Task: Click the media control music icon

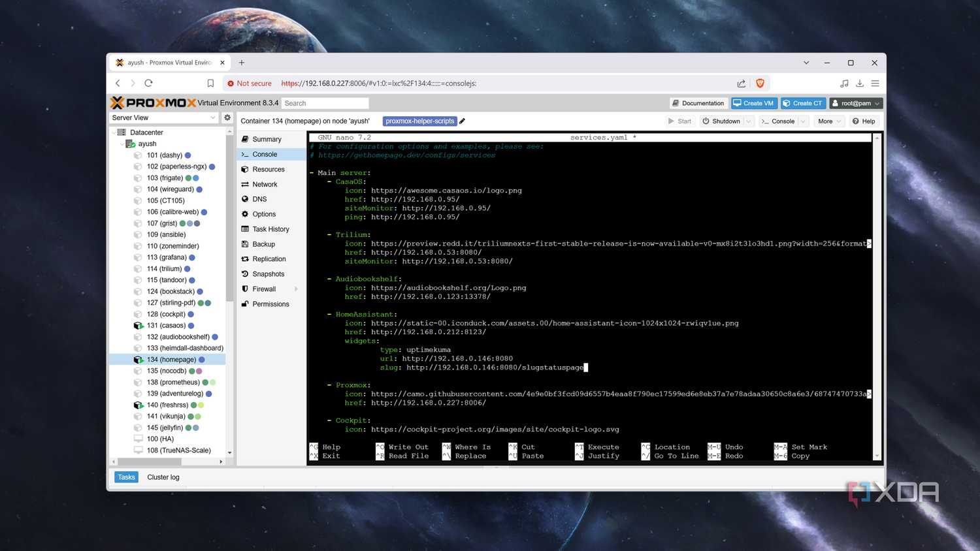Action: 844,83
